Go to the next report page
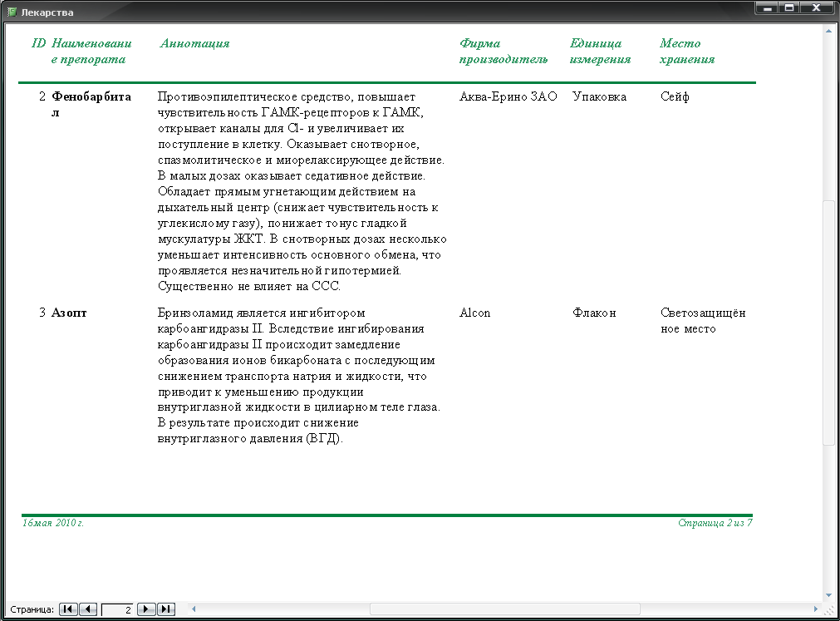Viewport: 840px width, 621px height. (146, 609)
